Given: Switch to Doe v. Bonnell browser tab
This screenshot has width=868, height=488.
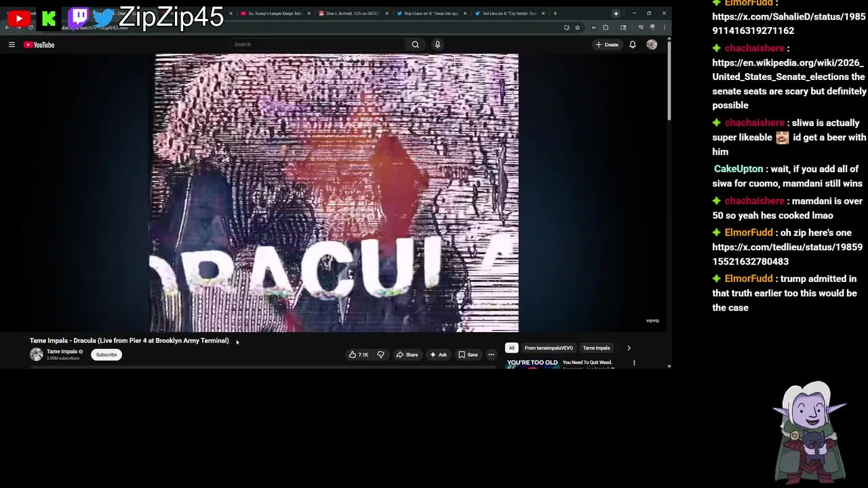Looking at the screenshot, I should (x=353, y=14).
